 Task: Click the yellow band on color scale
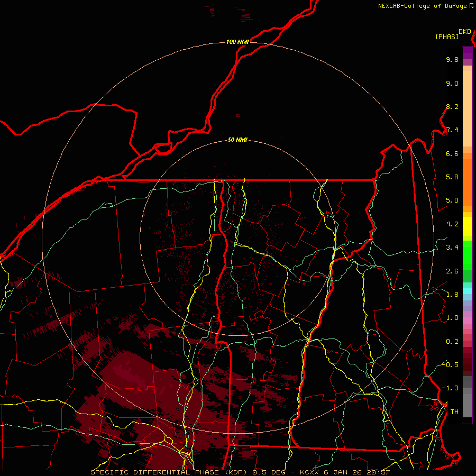pyautogui.click(x=467, y=226)
